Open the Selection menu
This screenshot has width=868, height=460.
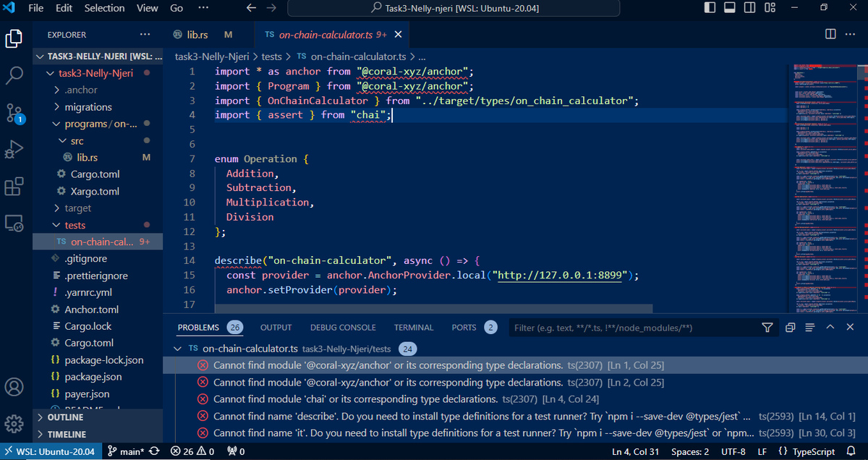[x=104, y=8]
